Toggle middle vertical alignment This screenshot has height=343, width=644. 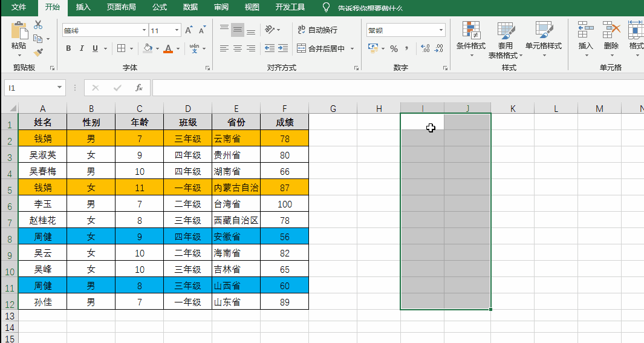[x=238, y=30]
